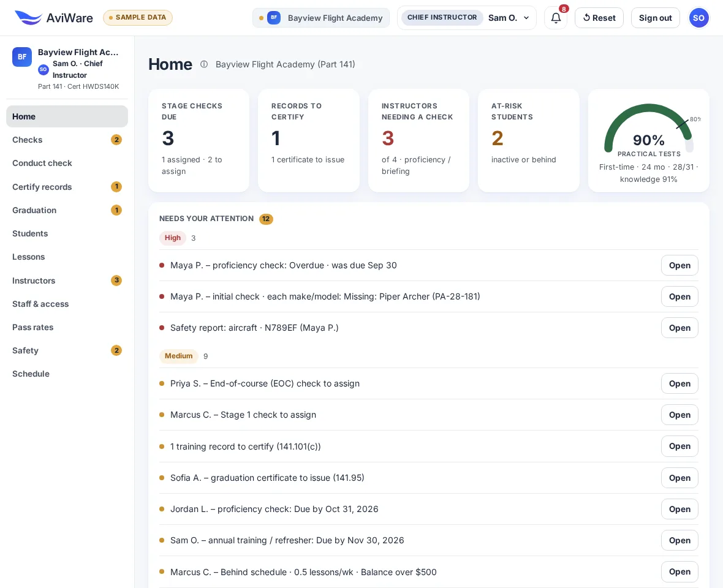Open Sofia A. graduation certificate item
The image size is (723, 588).
pyautogui.click(x=679, y=478)
